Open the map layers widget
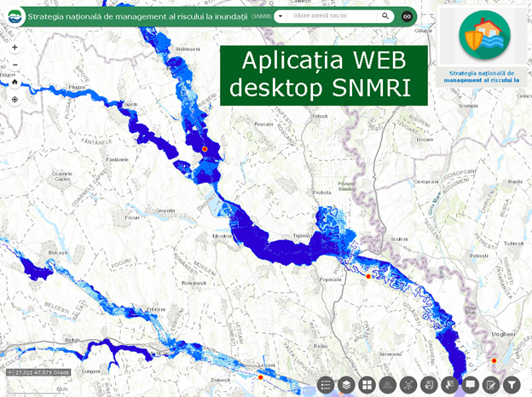 coord(346,385)
